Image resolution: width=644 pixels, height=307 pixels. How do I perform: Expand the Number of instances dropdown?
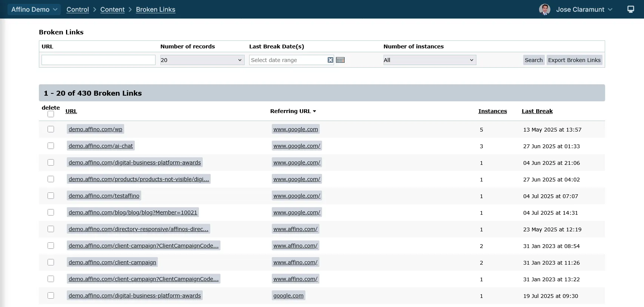click(x=429, y=60)
